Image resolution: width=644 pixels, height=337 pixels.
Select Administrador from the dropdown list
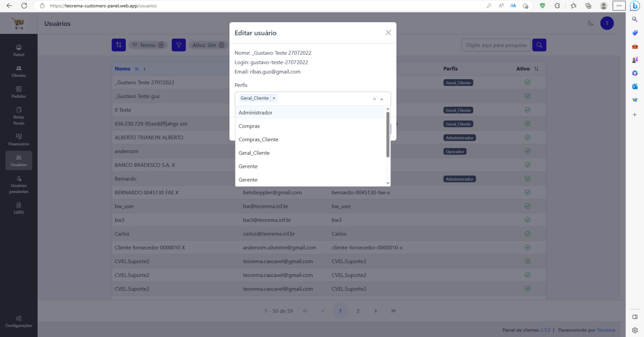tap(310, 112)
